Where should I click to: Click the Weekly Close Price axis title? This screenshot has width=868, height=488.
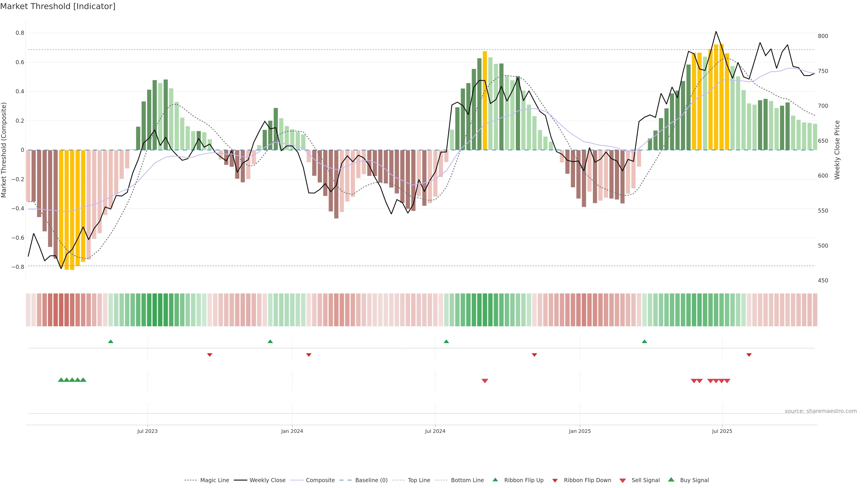[837, 150]
